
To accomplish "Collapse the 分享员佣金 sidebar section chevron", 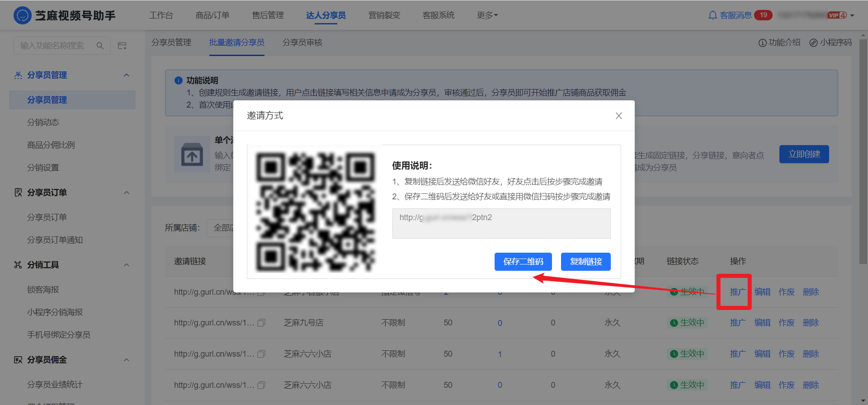I will pyautogui.click(x=127, y=360).
